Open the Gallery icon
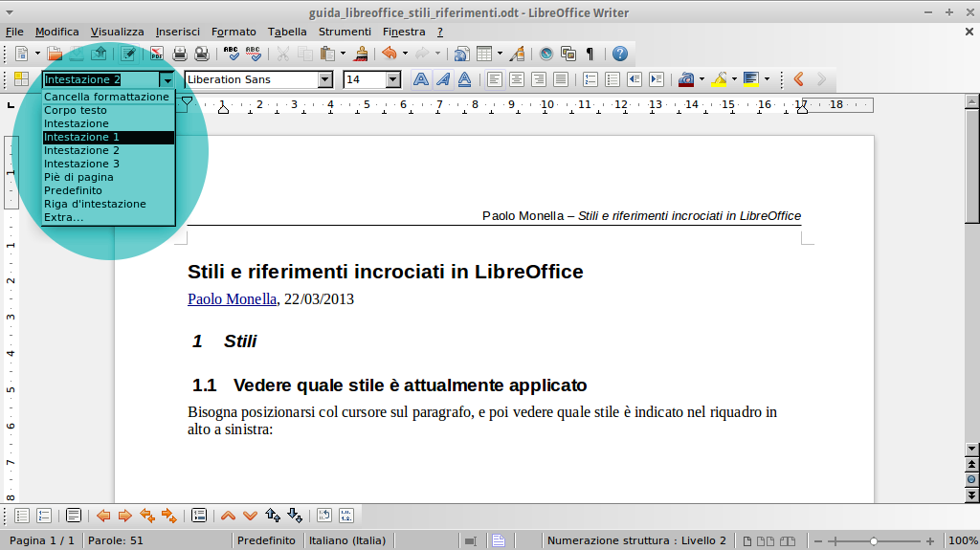The width and height of the screenshot is (980, 550). [x=568, y=54]
